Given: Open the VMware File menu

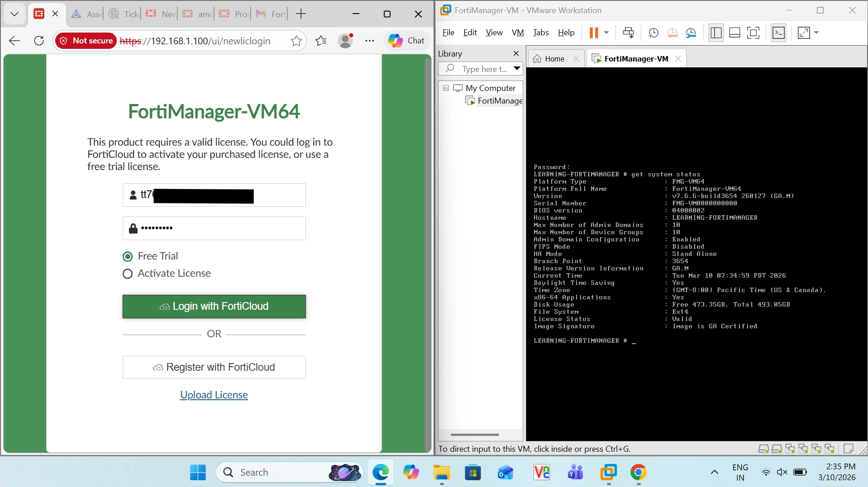Looking at the screenshot, I should coord(448,33).
